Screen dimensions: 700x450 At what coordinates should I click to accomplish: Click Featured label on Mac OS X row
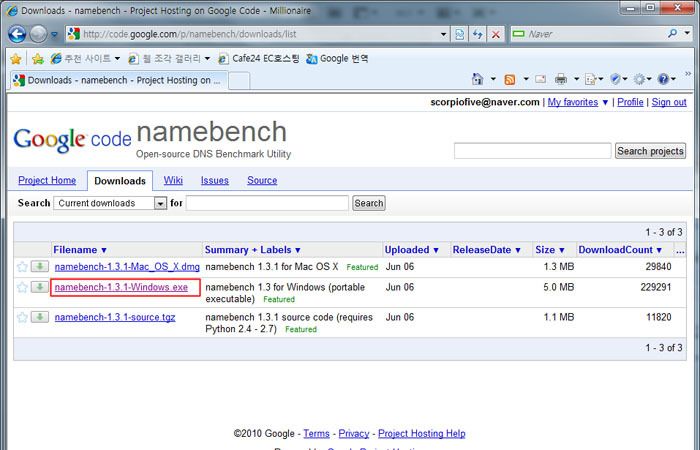coord(362,267)
